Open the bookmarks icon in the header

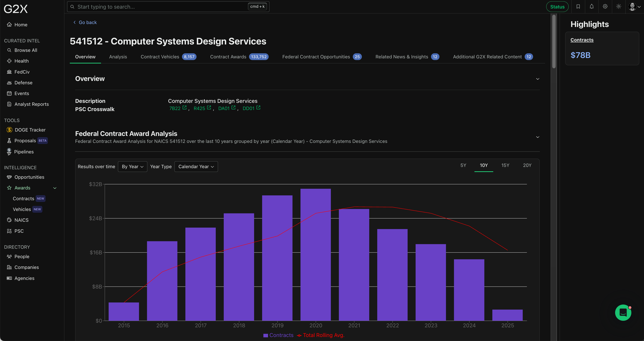(x=578, y=7)
